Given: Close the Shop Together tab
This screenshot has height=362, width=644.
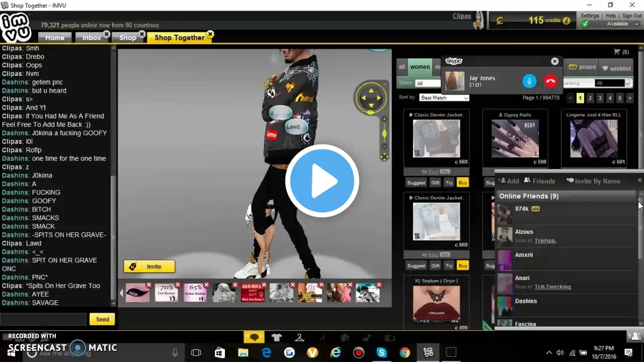Looking at the screenshot, I should (x=210, y=34).
